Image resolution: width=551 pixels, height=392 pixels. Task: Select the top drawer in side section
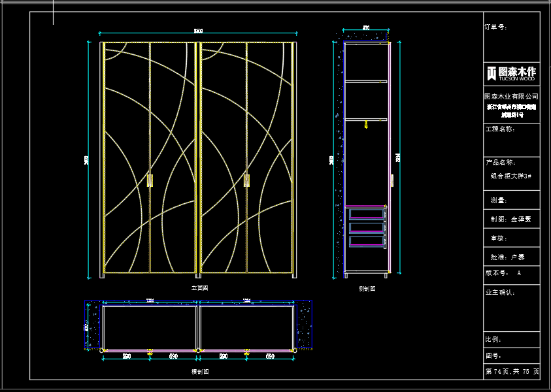click(367, 214)
